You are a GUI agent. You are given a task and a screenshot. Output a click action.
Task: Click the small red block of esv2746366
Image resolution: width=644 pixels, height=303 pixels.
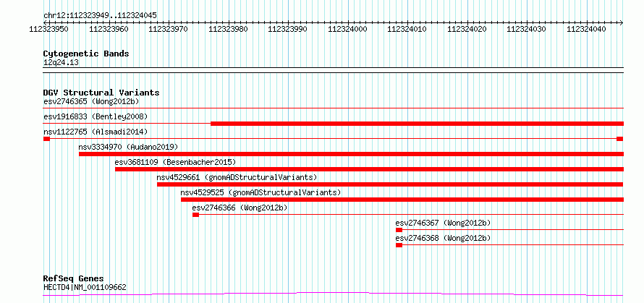[195, 215]
